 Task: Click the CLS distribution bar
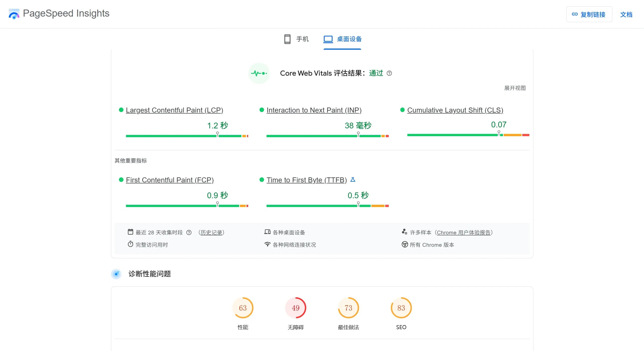(468, 135)
